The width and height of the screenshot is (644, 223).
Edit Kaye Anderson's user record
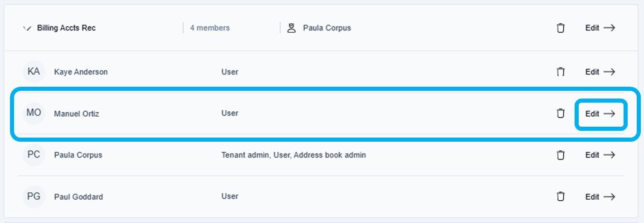[x=600, y=72]
